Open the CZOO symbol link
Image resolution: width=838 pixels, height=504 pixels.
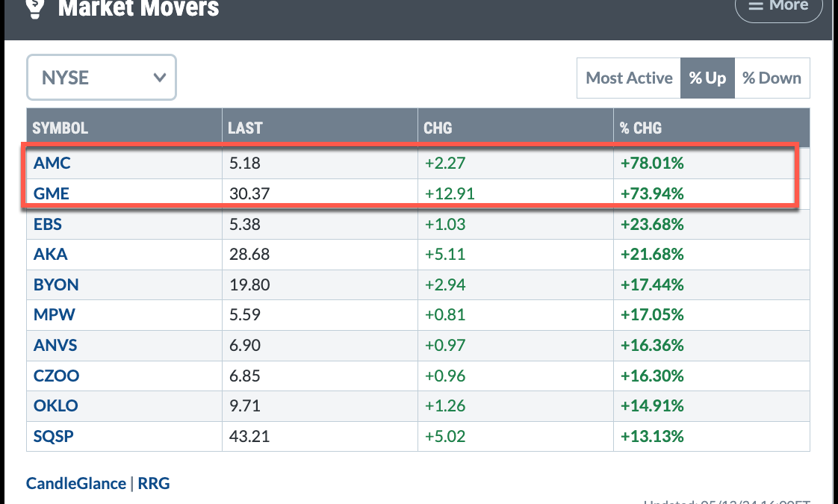coord(57,376)
